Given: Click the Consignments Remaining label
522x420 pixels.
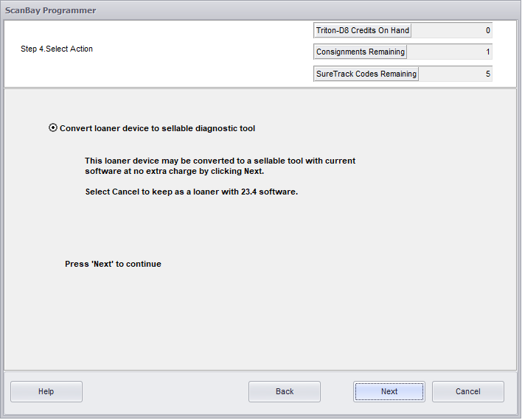Looking at the screenshot, I should pyautogui.click(x=360, y=52).
